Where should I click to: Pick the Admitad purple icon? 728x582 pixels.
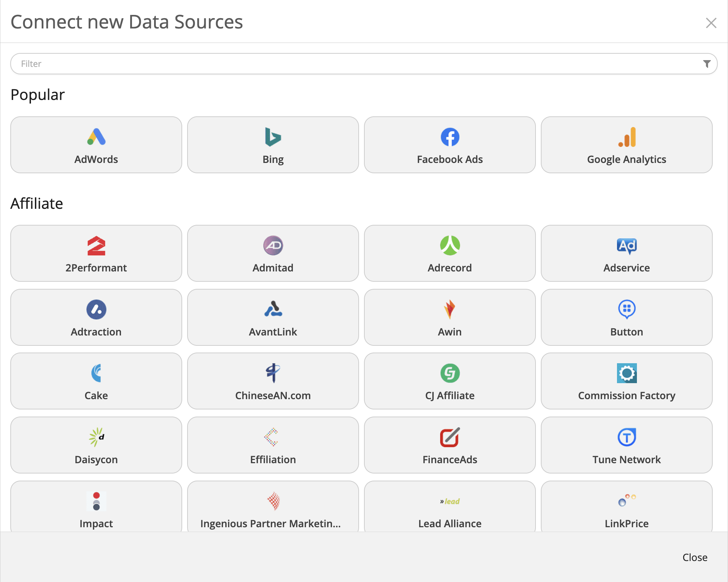tap(273, 245)
